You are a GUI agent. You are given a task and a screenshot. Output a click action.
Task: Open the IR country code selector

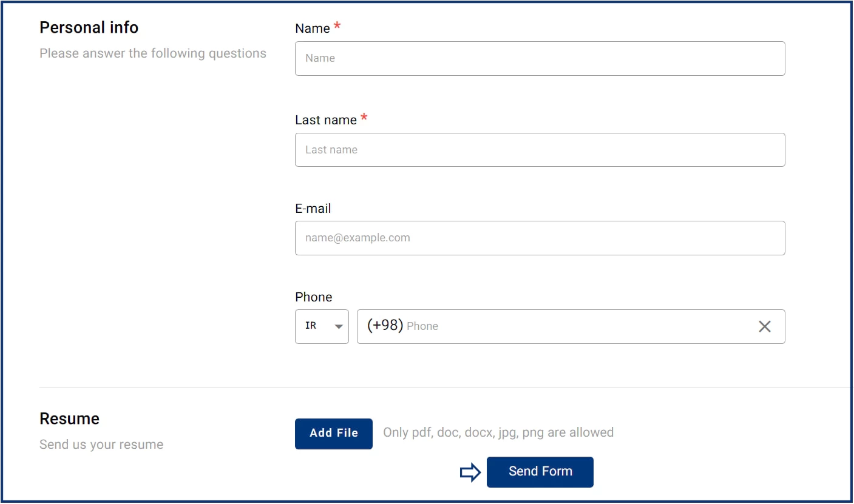click(x=322, y=327)
